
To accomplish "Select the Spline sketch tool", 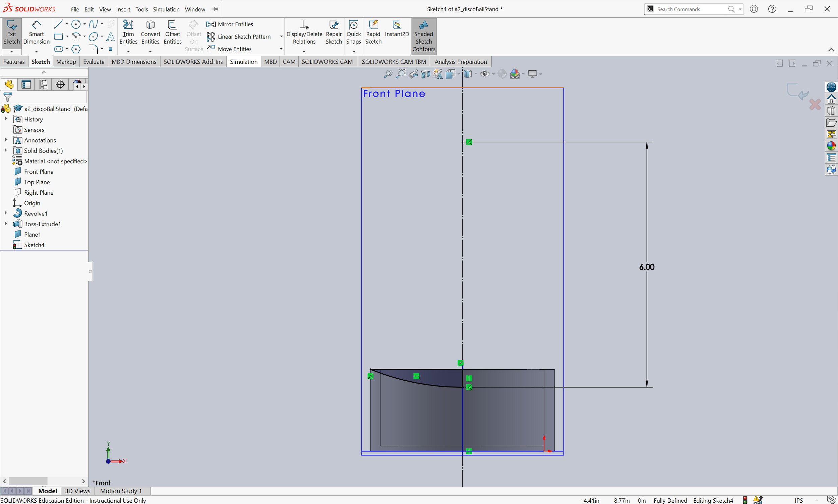I will tap(93, 24).
